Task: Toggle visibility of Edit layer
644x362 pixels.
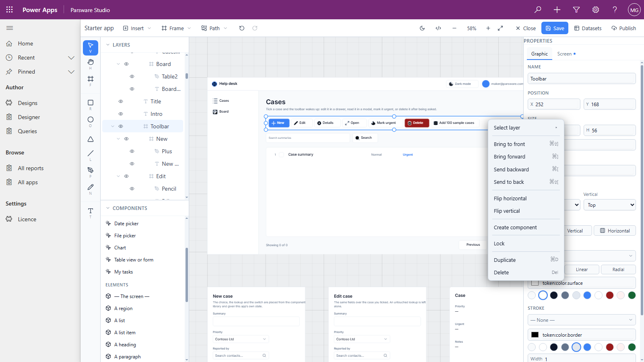Action: (x=126, y=176)
